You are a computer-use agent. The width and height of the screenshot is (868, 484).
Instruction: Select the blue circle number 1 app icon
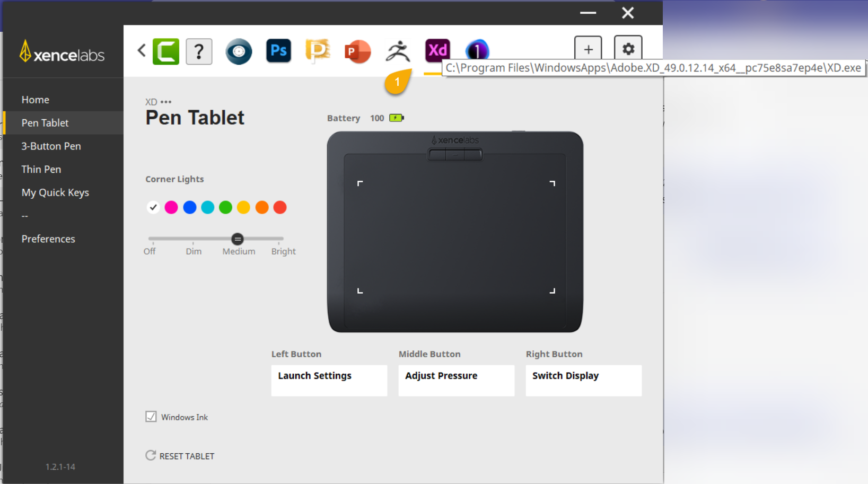point(477,50)
